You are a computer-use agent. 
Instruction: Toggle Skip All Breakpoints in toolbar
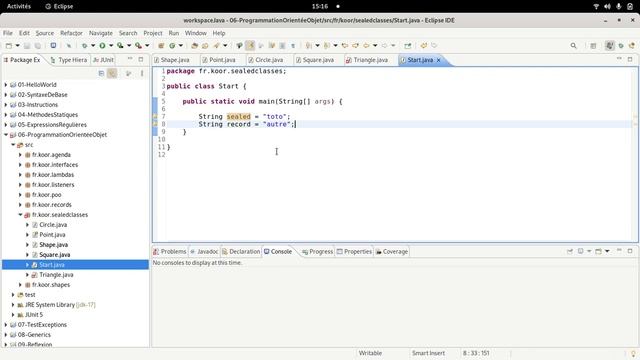[69, 46]
